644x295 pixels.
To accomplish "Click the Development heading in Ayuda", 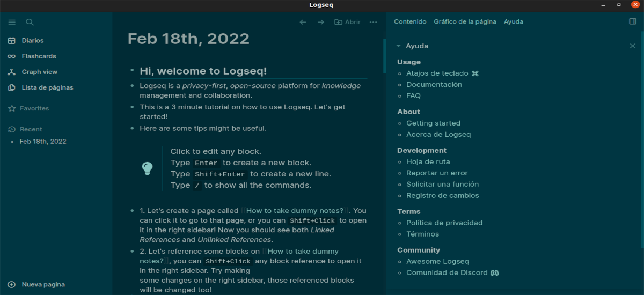I will click(x=422, y=151).
